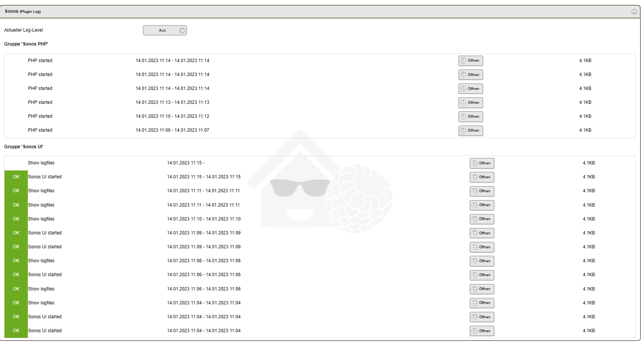Click OK status of Sonos UI started 11:06
This screenshot has height=354, width=644.
[16, 275]
